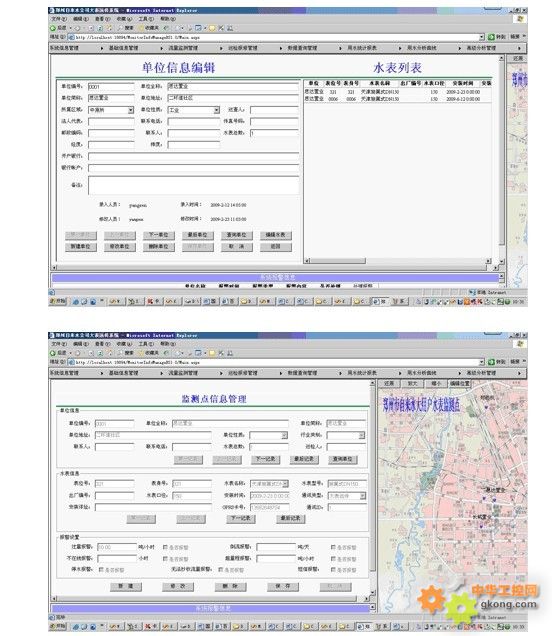The height and width of the screenshot is (636, 552).
Task: Open 搜索 search icon in upper browser toolbar
Action: click(120, 28)
